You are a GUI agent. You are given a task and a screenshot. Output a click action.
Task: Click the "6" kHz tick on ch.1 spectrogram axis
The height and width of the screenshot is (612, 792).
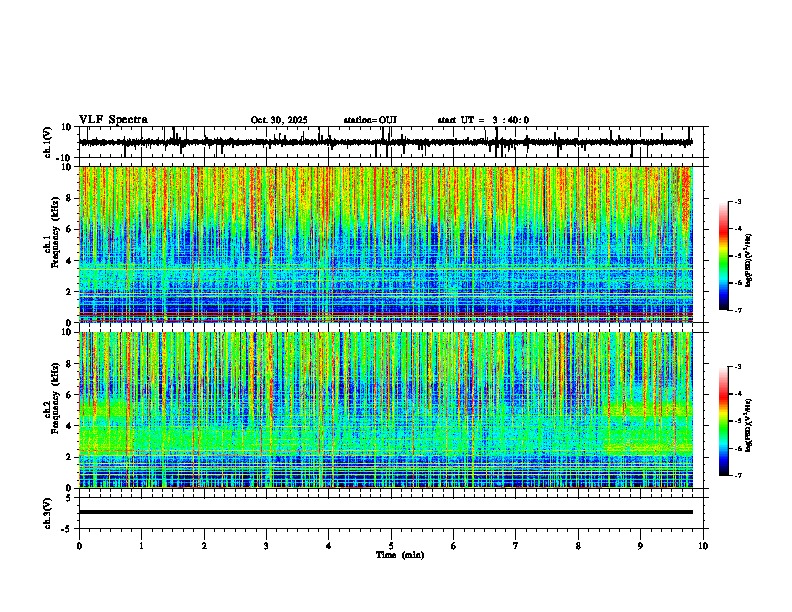coord(70,229)
